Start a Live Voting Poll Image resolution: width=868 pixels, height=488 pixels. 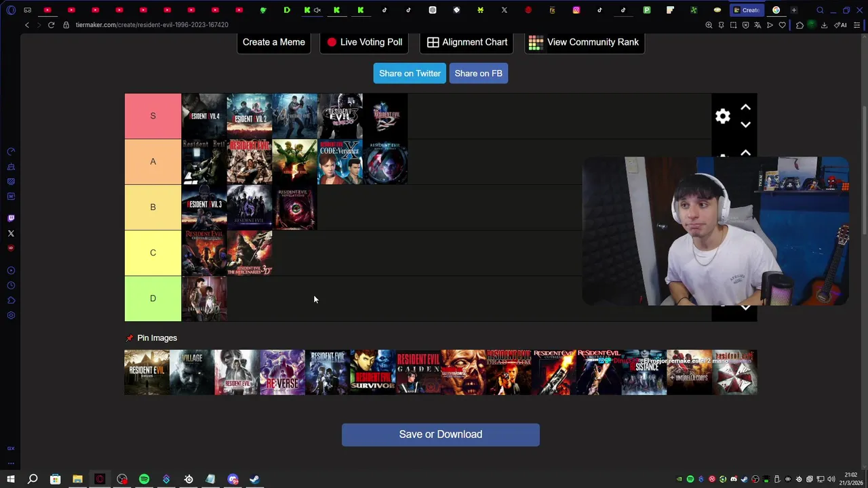tap(364, 42)
